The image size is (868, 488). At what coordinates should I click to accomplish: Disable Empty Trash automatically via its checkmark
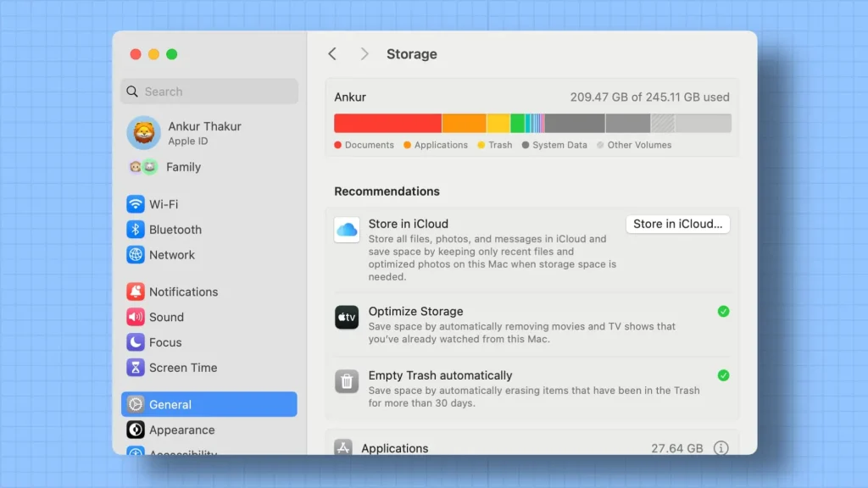pyautogui.click(x=724, y=375)
